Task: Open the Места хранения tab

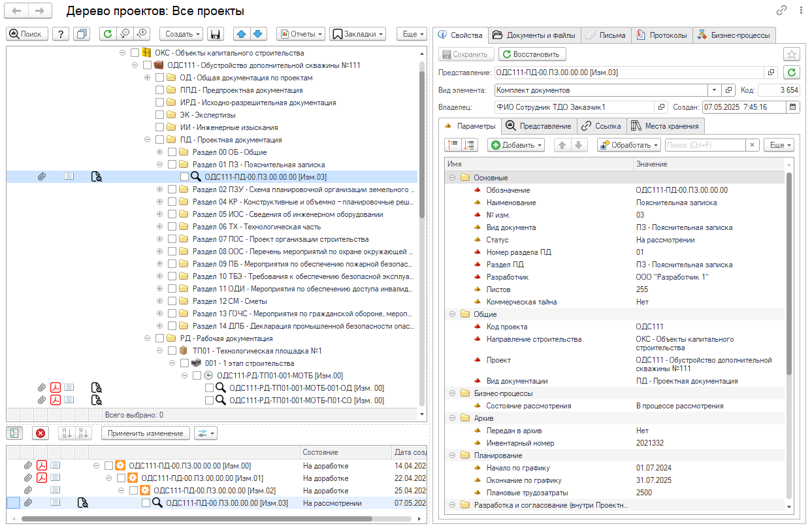Action: [x=666, y=126]
